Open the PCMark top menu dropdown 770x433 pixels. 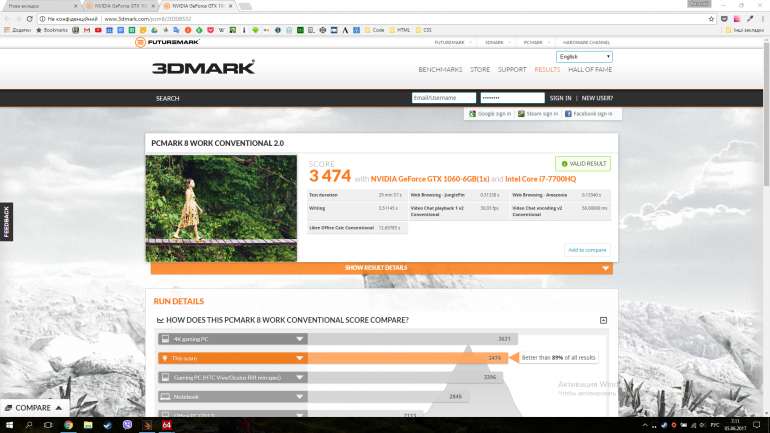pos(536,42)
